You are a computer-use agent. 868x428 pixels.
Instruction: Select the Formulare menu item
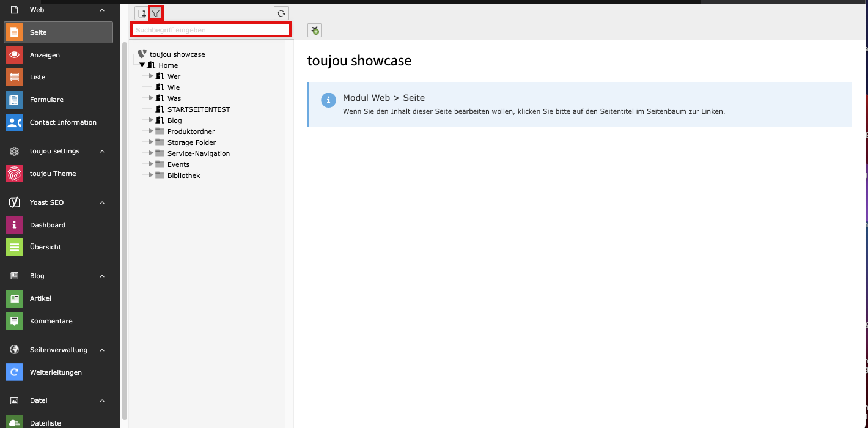pyautogui.click(x=46, y=100)
